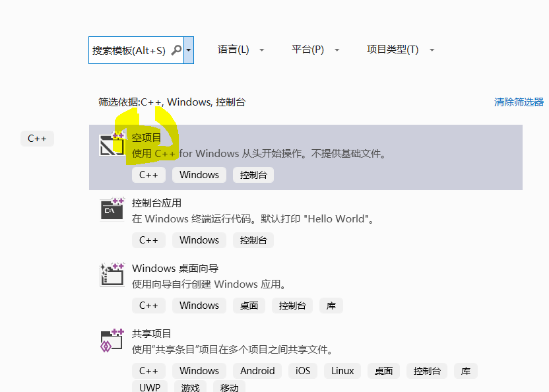
Task: Expand the Platform (平台) filter dropdown
Action: 315,49
